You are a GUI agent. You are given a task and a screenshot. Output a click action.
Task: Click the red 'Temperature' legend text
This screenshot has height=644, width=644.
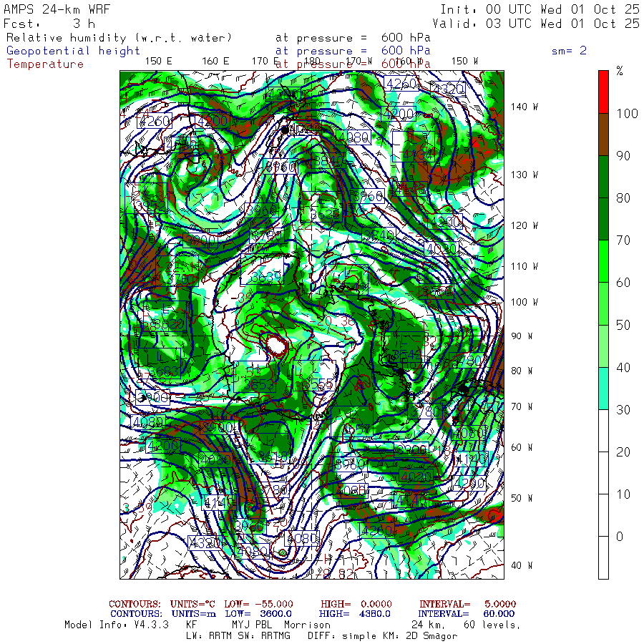tap(45, 64)
